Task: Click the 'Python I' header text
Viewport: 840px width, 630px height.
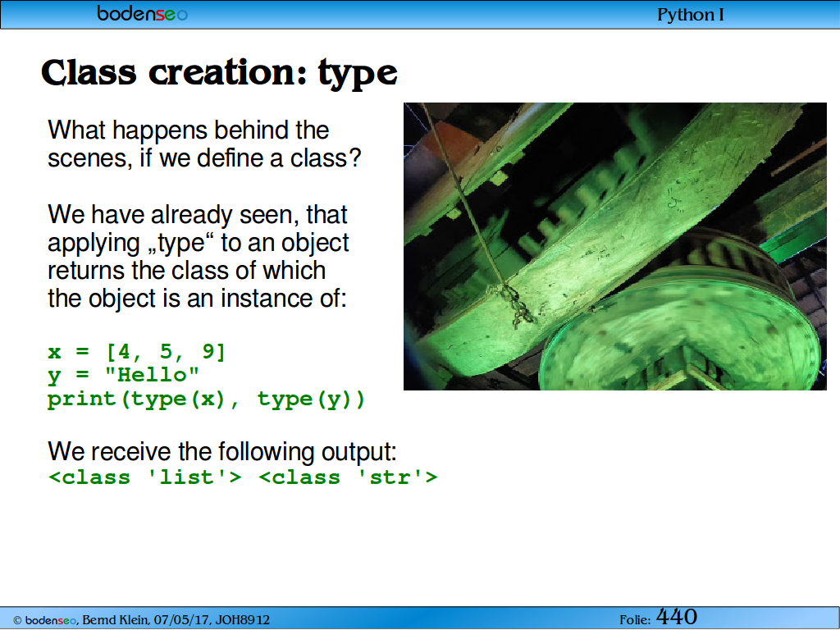Action: click(691, 15)
